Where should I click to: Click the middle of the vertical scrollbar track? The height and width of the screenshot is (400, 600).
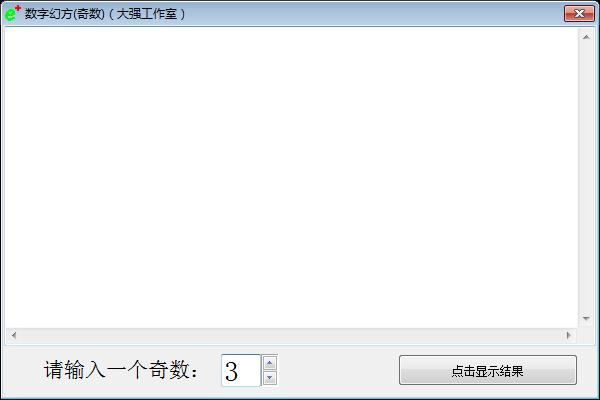click(586, 178)
